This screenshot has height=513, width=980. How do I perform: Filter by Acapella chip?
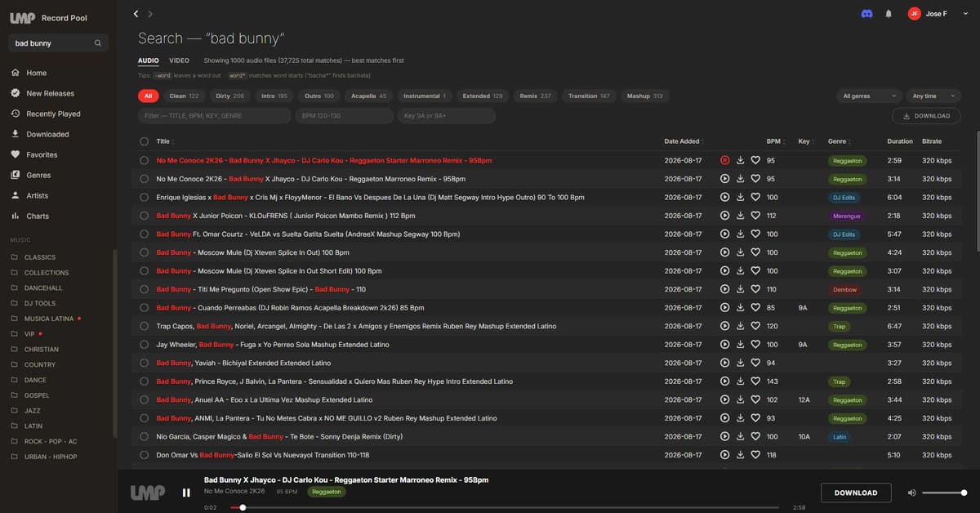coord(369,96)
